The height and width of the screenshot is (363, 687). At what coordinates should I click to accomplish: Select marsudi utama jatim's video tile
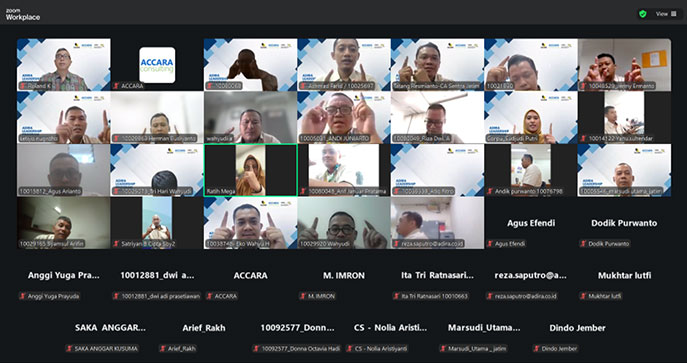pos(624,170)
